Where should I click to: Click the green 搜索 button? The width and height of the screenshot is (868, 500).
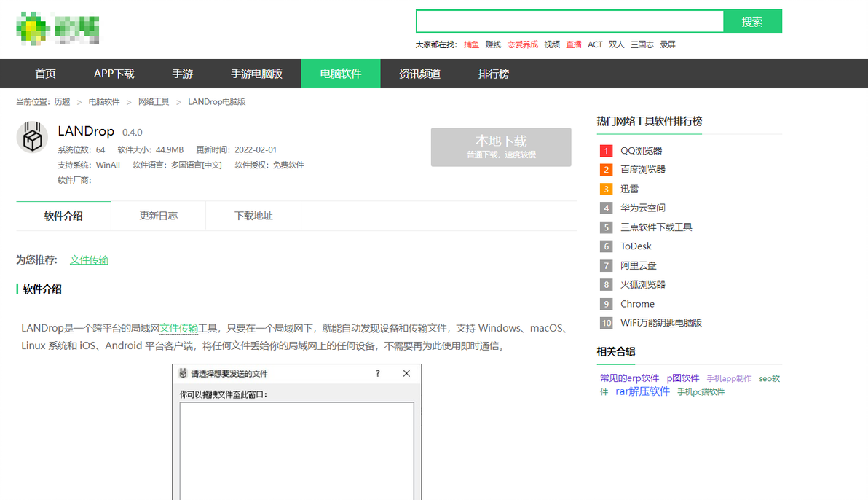[x=752, y=21]
